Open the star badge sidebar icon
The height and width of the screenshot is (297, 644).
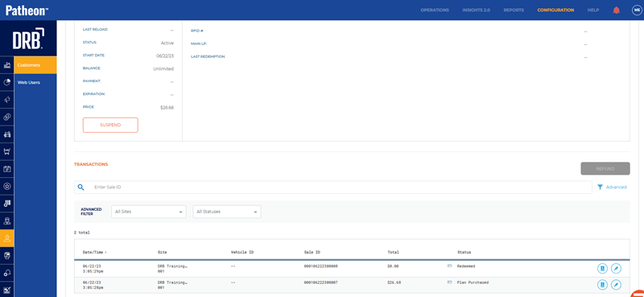(6, 186)
